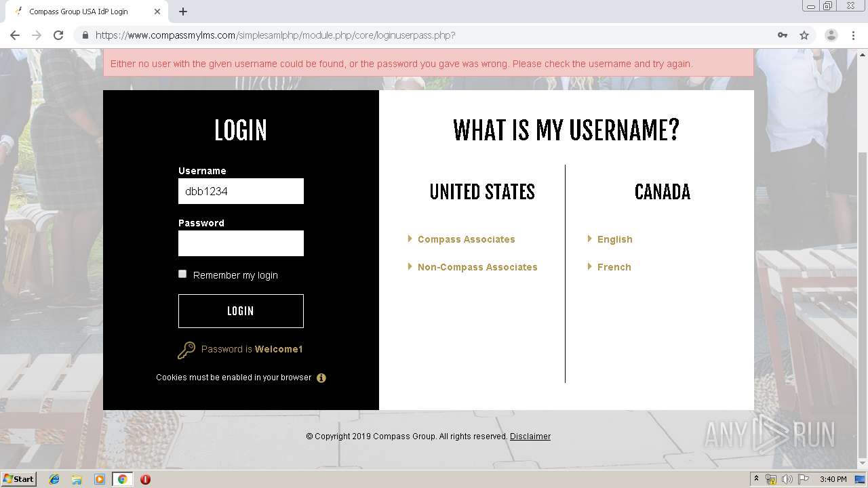The height and width of the screenshot is (488, 868).
Task: Open the Chrome three-dot menu
Action: click(x=853, y=35)
